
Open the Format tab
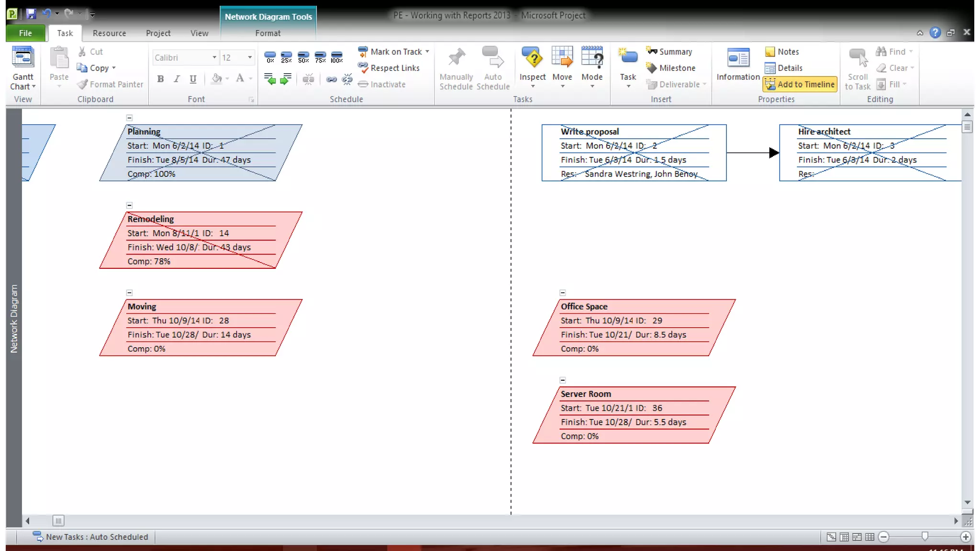[267, 33]
